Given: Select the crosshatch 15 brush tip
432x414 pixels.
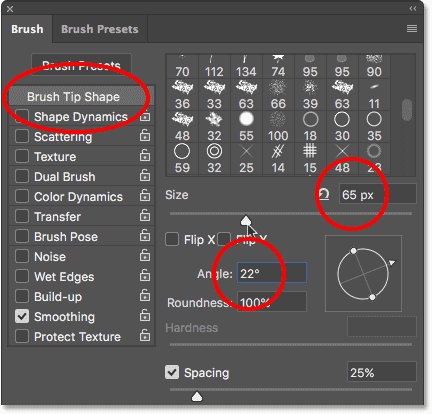Looking at the screenshot, I should coord(310,159).
